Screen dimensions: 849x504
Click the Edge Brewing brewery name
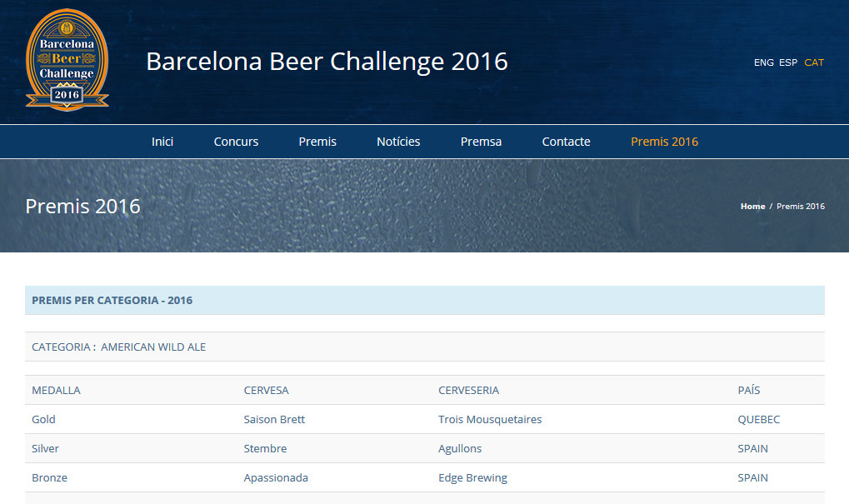(x=472, y=477)
